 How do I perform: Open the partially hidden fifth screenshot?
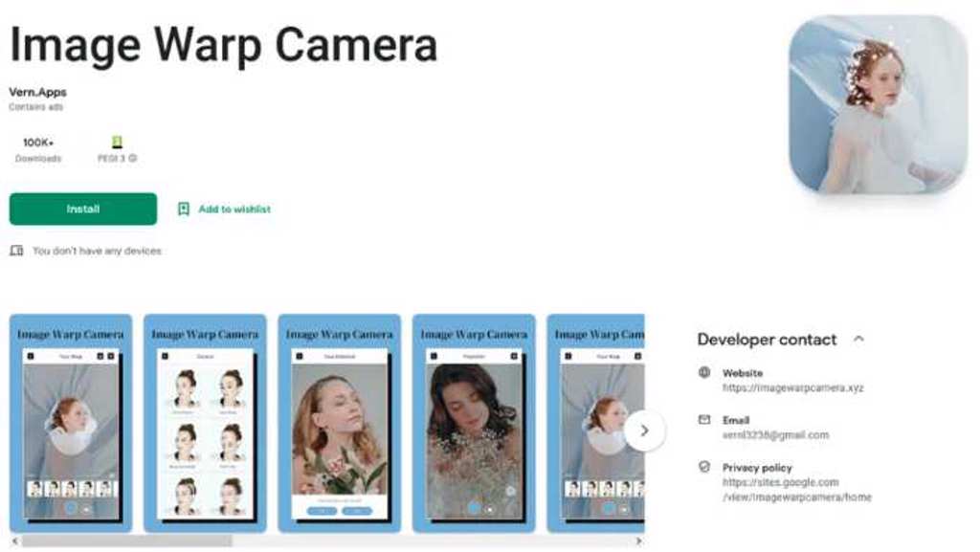(x=595, y=424)
